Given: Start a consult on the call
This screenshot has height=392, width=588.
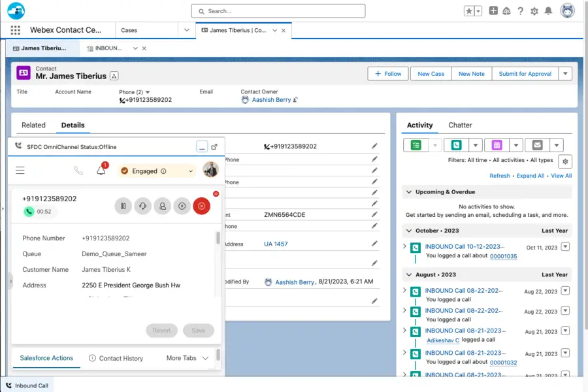Looking at the screenshot, I should coord(142,206).
